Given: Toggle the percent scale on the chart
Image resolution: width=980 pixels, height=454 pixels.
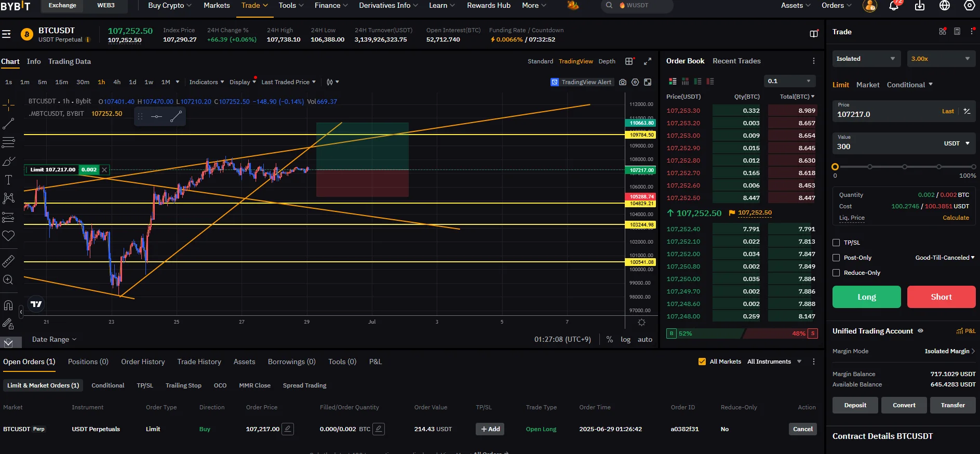Looking at the screenshot, I should [x=610, y=340].
